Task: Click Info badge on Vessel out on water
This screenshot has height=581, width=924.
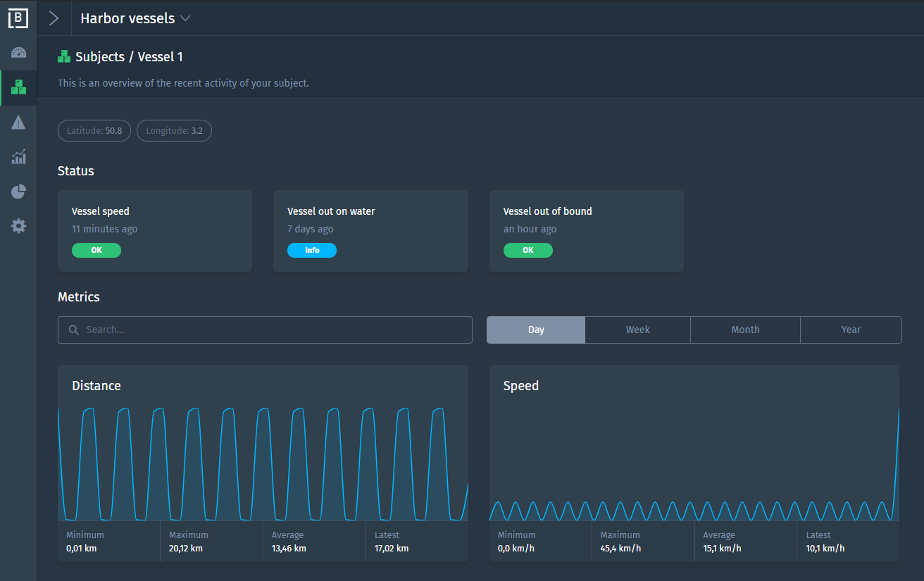Action: (312, 250)
